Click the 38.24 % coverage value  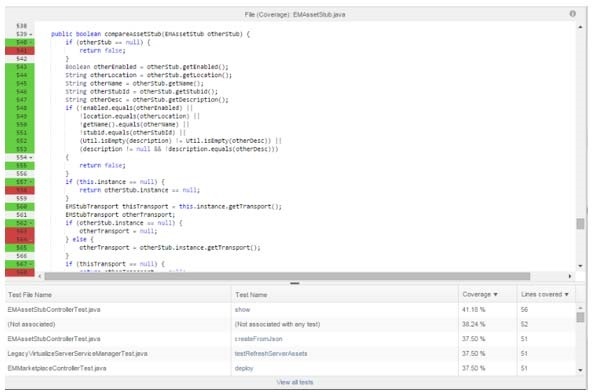(x=473, y=324)
